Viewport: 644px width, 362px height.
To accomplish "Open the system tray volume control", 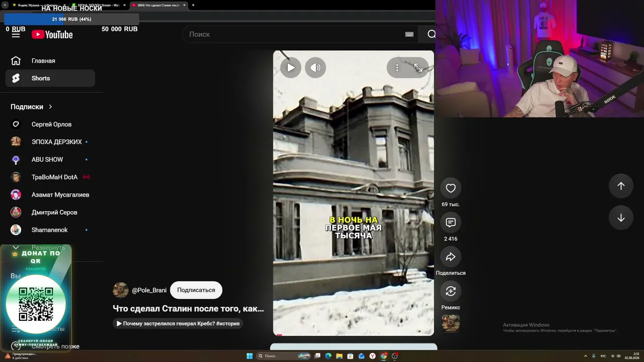I will click(619, 356).
